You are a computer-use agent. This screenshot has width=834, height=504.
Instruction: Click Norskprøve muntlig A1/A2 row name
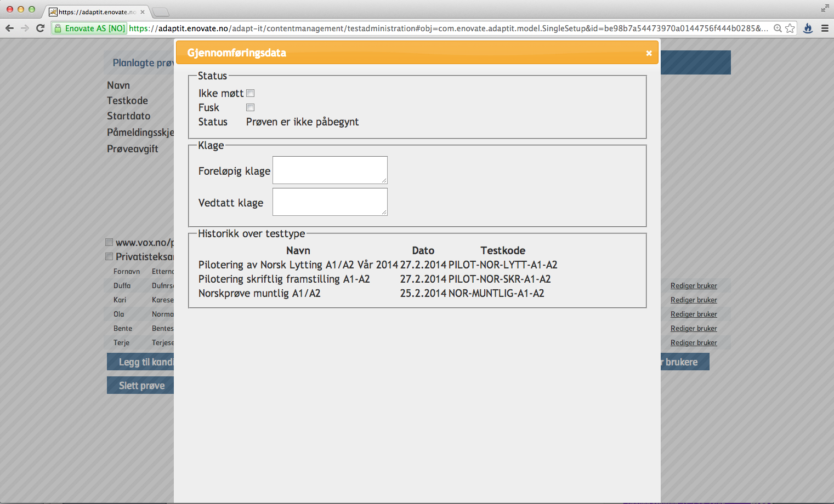click(x=259, y=294)
